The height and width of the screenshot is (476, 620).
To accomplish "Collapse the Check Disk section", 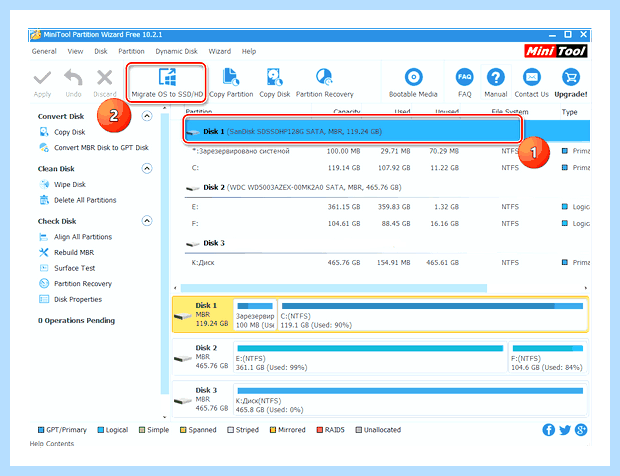I will pos(147,221).
